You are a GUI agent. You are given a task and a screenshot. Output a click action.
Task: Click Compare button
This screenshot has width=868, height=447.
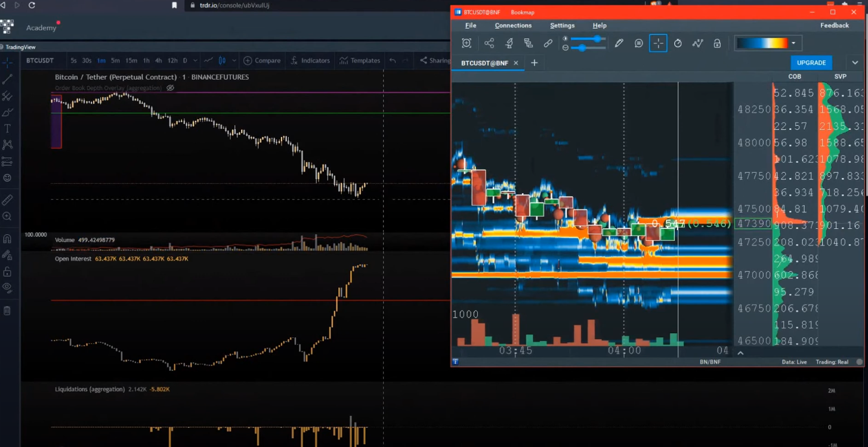262,60
